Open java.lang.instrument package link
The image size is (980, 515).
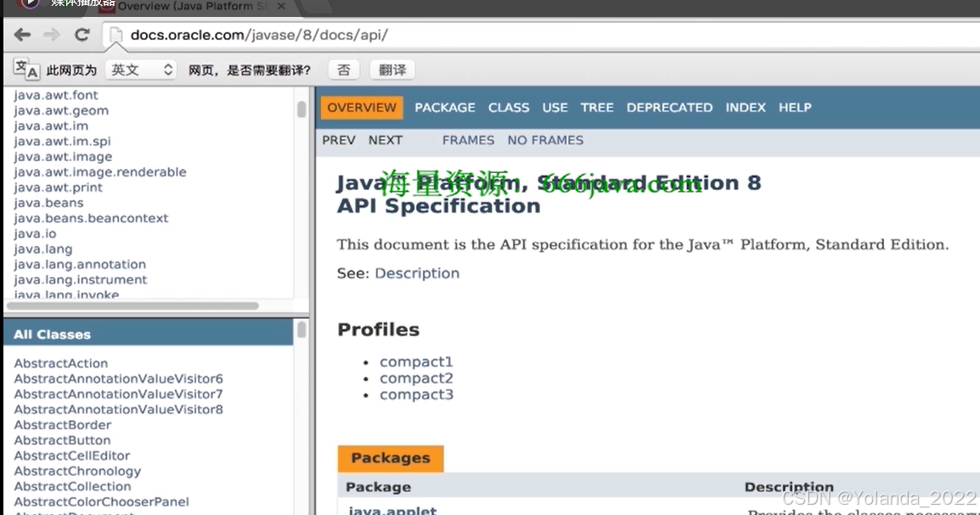tap(80, 280)
